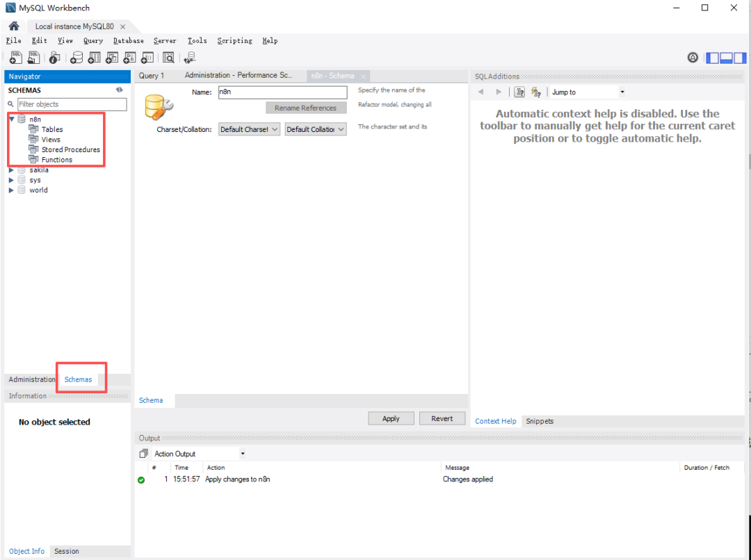The image size is (751, 560).
Task: Switch to the Administration navigator tab
Action: [x=31, y=379]
